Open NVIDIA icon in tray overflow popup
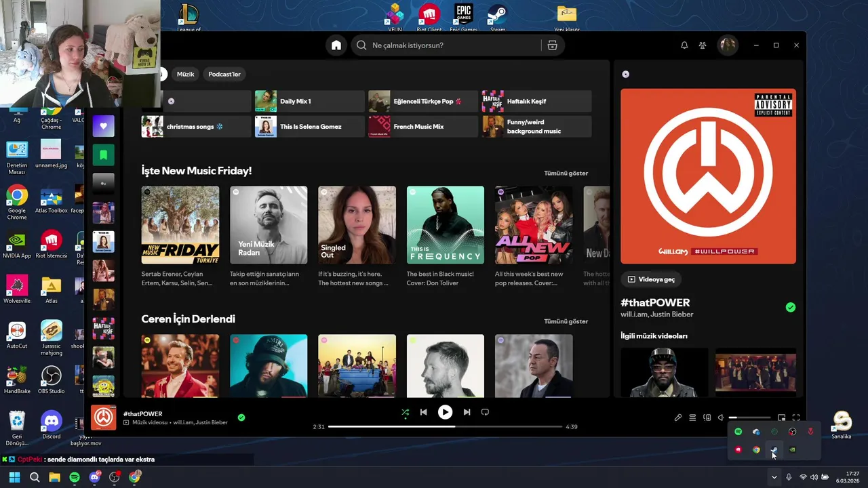Image resolution: width=868 pixels, height=488 pixels. tap(792, 449)
